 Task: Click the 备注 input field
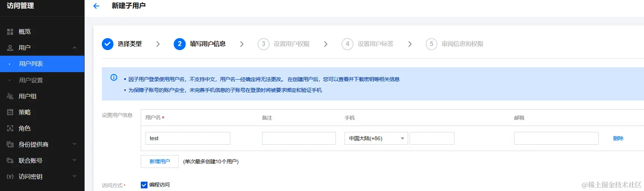point(299,138)
